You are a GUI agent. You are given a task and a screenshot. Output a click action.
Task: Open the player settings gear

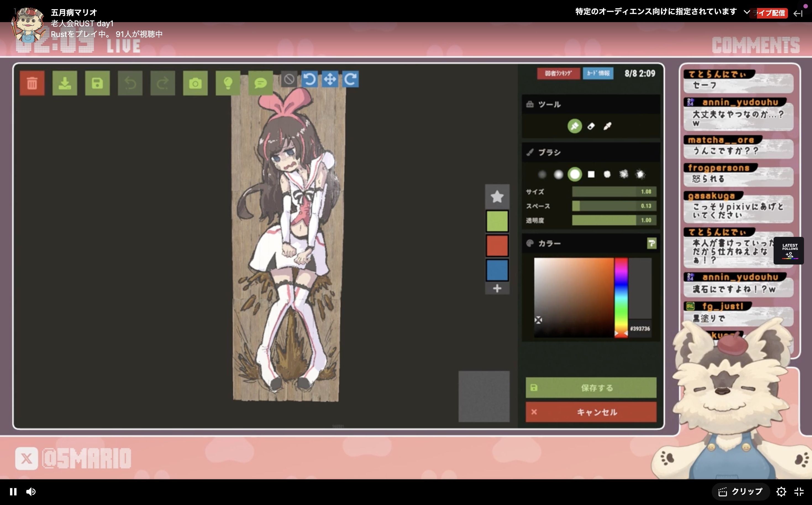(781, 492)
